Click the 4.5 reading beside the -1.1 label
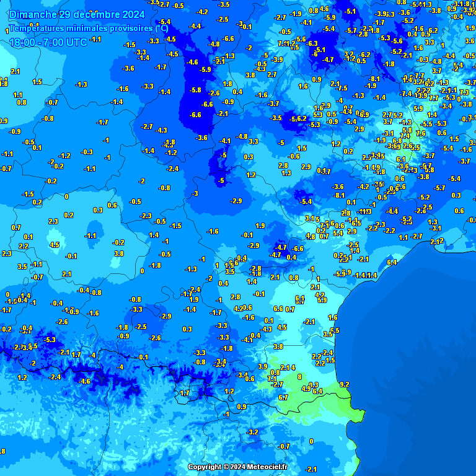The height and width of the screenshot is (476, 476). (55, 245)
